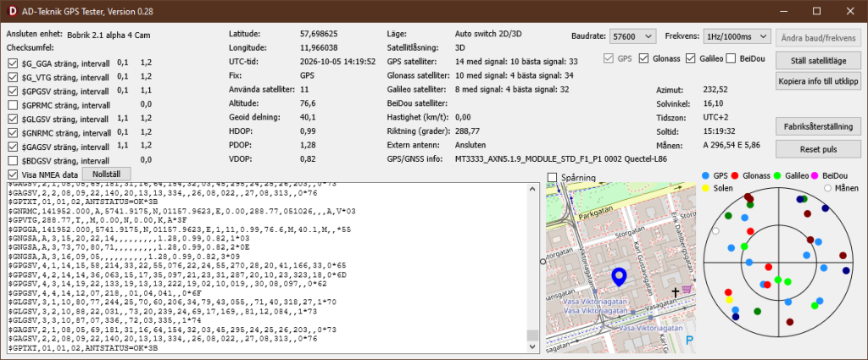The height and width of the screenshot is (360, 868).
Task: Click the blue parking P icon on map
Action: (x=690, y=341)
